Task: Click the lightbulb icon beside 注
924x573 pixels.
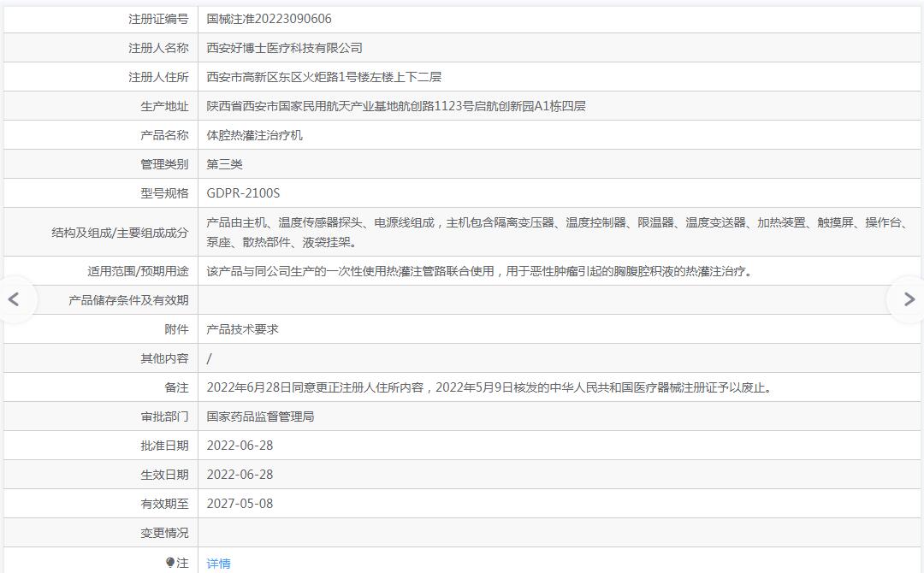Action: [x=169, y=563]
